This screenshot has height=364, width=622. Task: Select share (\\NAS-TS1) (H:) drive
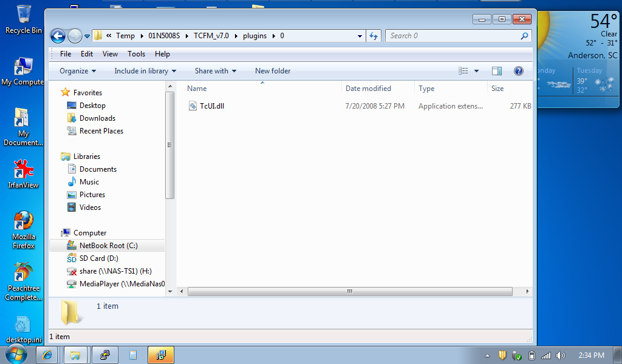115,271
